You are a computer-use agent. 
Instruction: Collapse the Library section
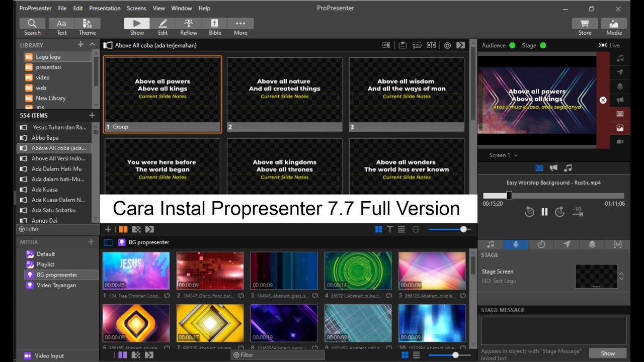(x=92, y=45)
